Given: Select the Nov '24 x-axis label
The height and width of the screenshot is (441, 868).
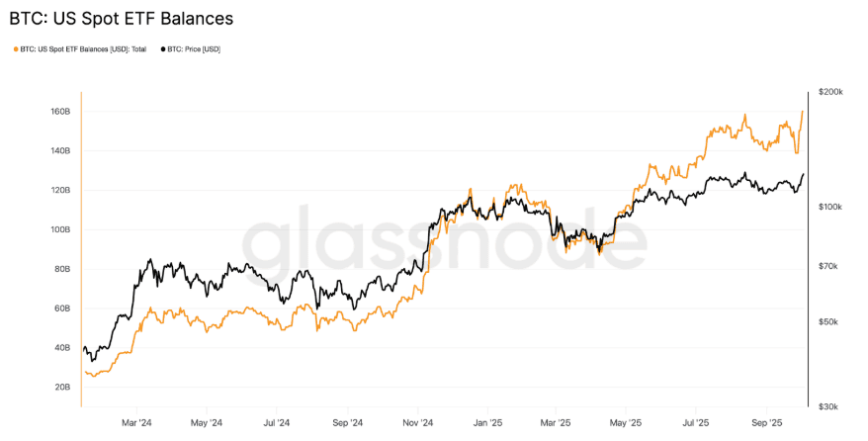Looking at the screenshot, I should coord(418,422).
